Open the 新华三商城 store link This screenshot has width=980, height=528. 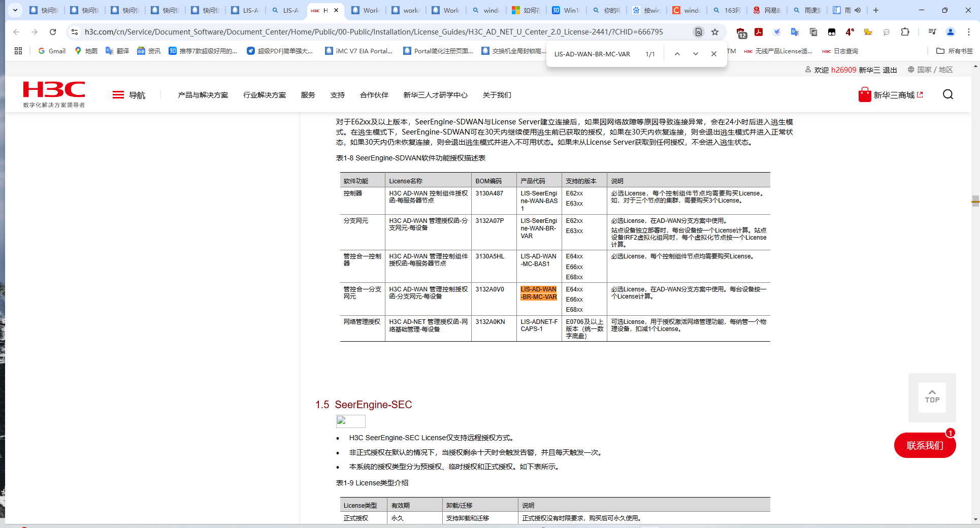click(x=891, y=95)
